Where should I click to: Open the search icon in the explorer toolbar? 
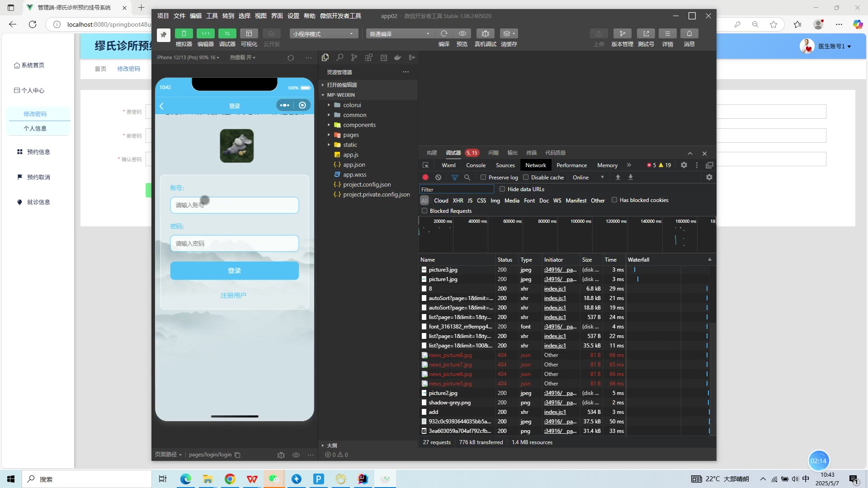[340, 57]
